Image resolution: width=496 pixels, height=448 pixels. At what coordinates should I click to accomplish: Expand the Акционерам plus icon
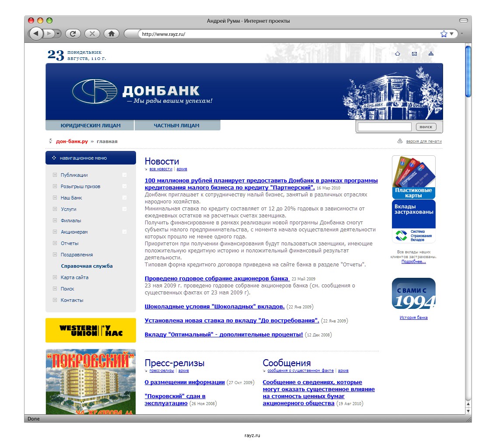55,231
